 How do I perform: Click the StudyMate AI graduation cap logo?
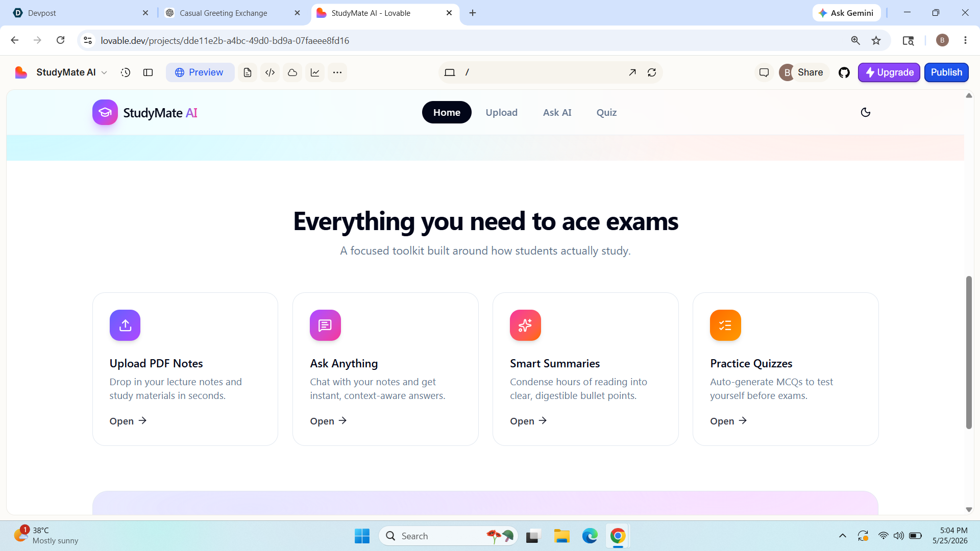(105, 112)
